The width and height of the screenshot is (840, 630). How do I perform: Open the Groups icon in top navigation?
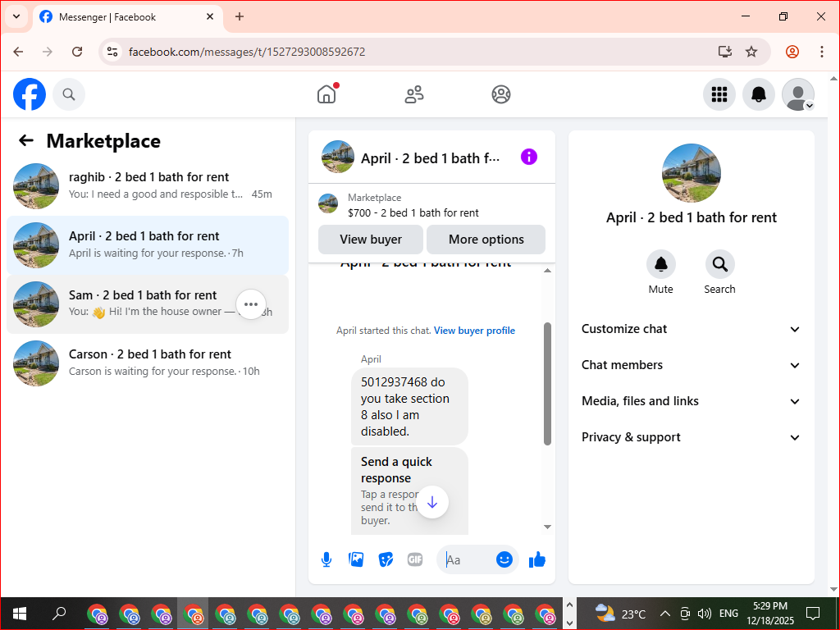[501, 94]
